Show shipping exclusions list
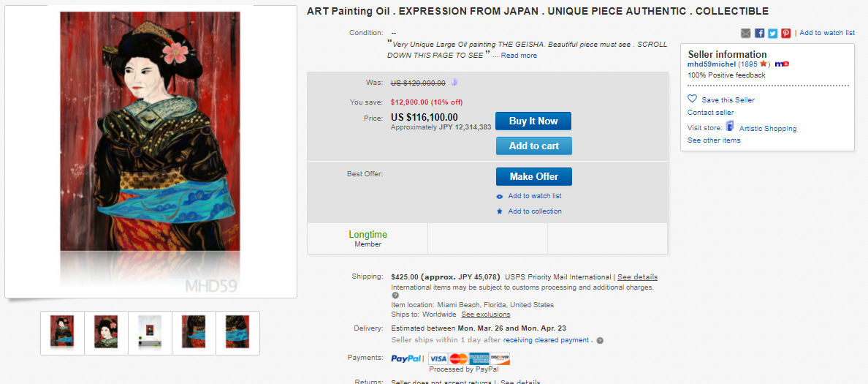Viewport: 868px width, 384px height. point(485,315)
